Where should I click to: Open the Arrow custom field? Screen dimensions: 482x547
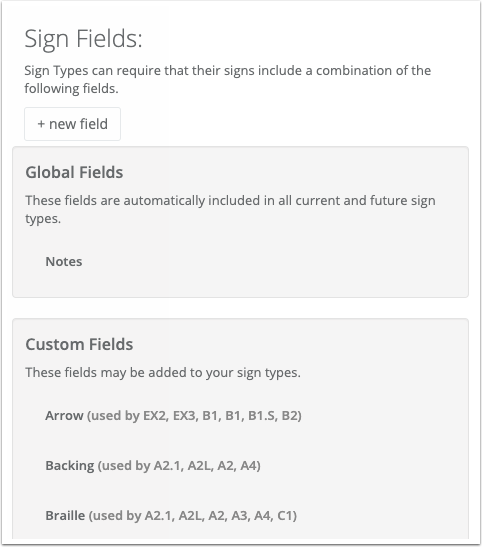[x=64, y=415]
